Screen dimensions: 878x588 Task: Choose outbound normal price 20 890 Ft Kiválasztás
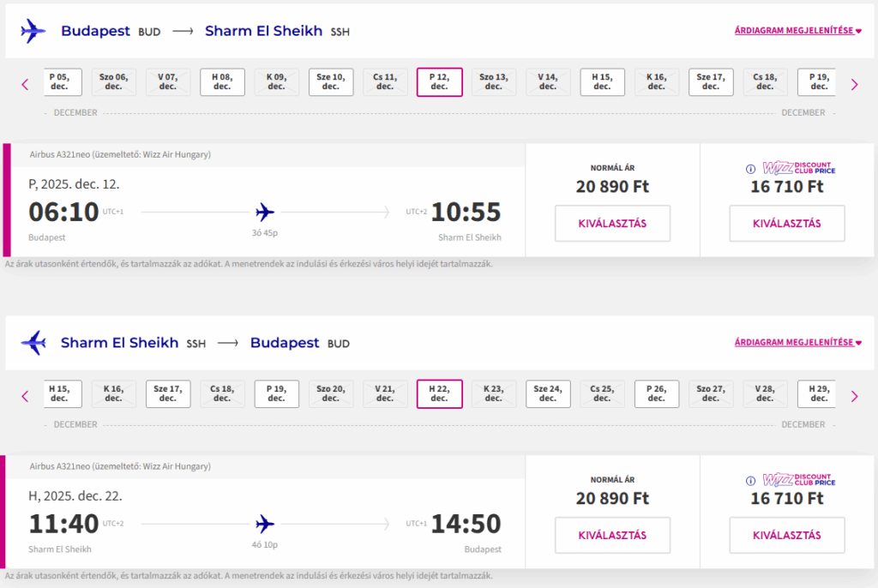(x=612, y=224)
